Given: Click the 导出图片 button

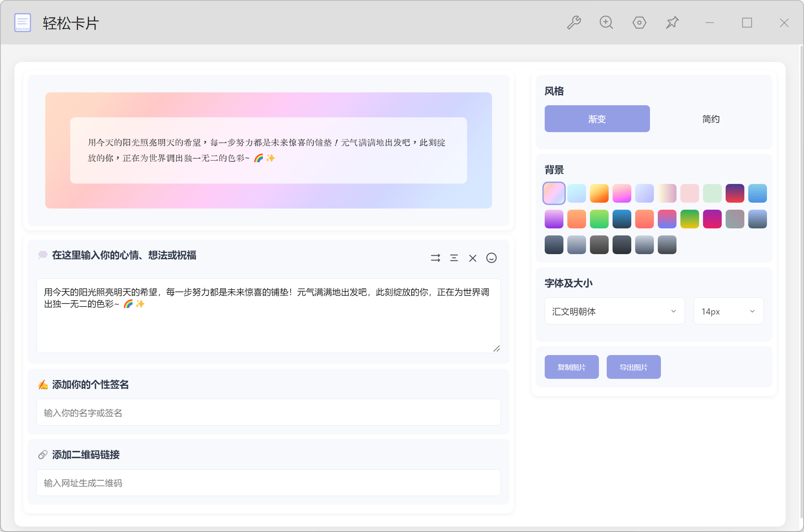Looking at the screenshot, I should (634, 367).
